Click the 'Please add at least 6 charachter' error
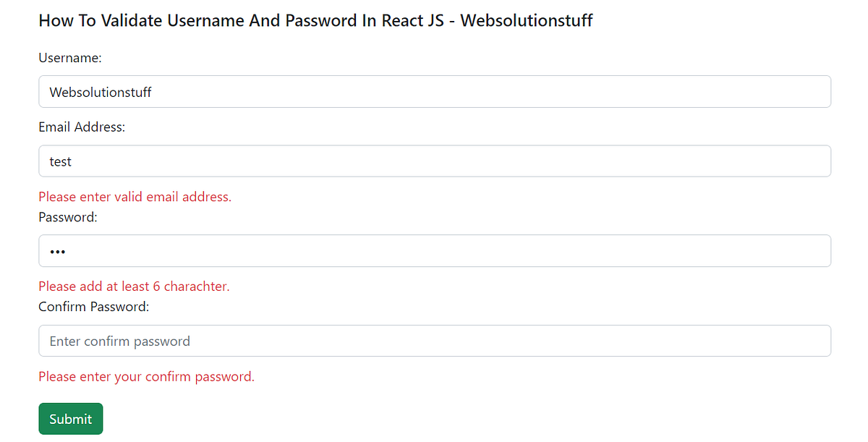The width and height of the screenshot is (868, 442). (x=134, y=286)
